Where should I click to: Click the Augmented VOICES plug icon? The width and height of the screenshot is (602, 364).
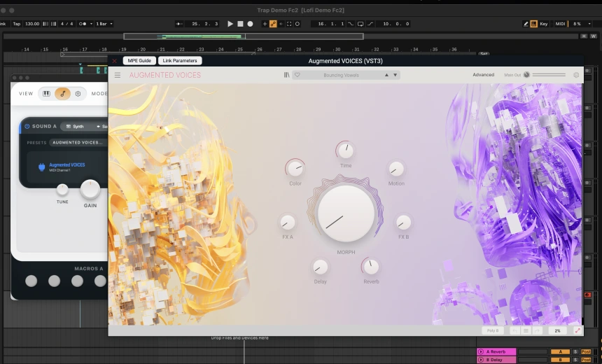coord(42,167)
